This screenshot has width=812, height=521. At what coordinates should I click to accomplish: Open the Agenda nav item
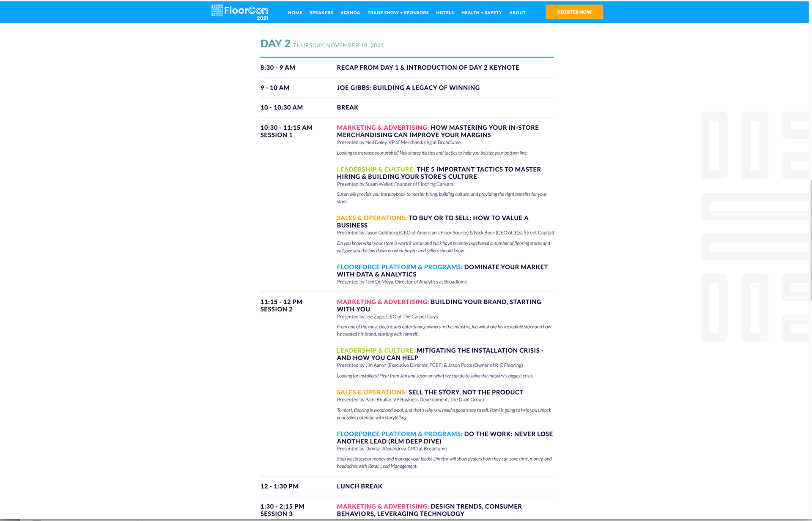pos(350,13)
